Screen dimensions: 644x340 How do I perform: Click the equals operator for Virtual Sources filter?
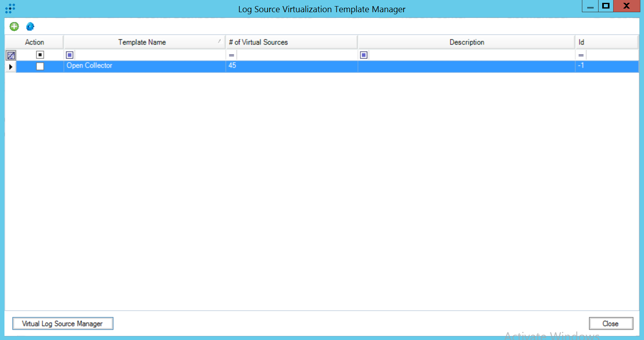click(x=231, y=55)
